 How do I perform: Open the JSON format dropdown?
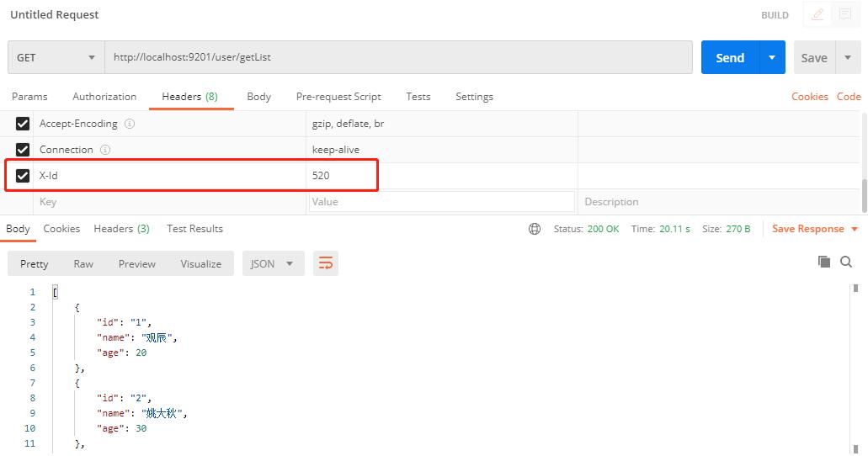273,263
